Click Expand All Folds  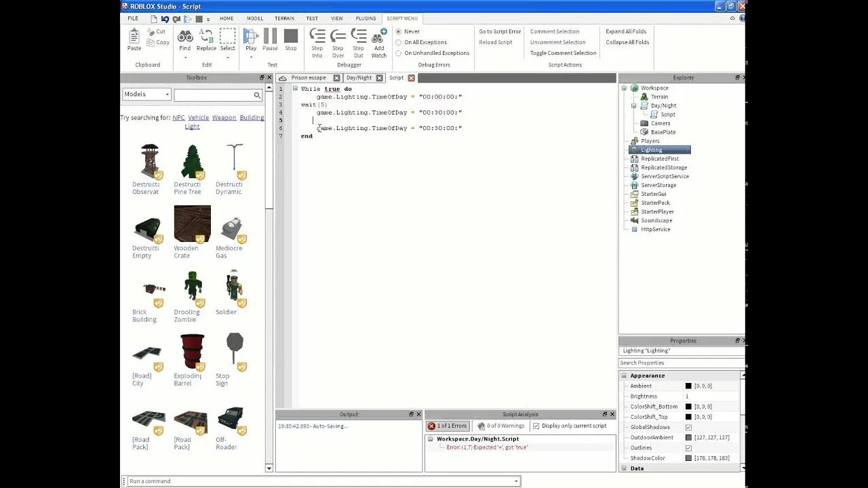[626, 31]
